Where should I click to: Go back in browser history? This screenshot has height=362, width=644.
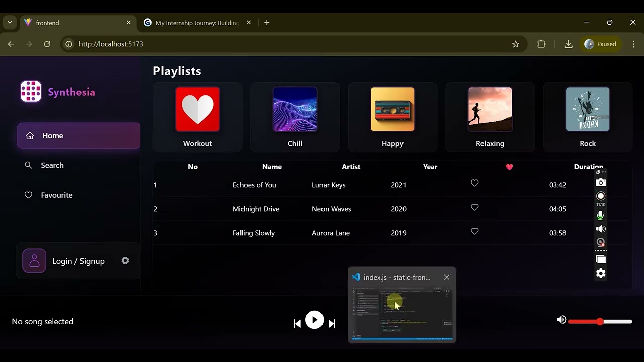click(x=11, y=44)
